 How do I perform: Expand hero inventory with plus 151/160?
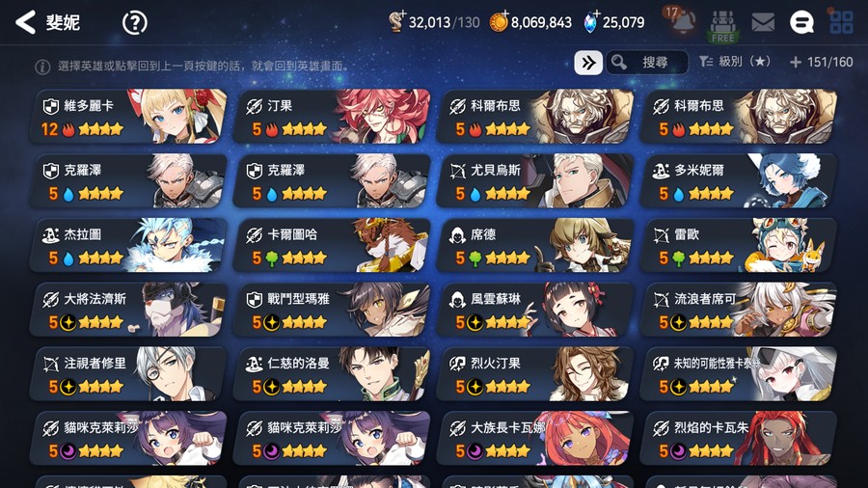pos(821,62)
